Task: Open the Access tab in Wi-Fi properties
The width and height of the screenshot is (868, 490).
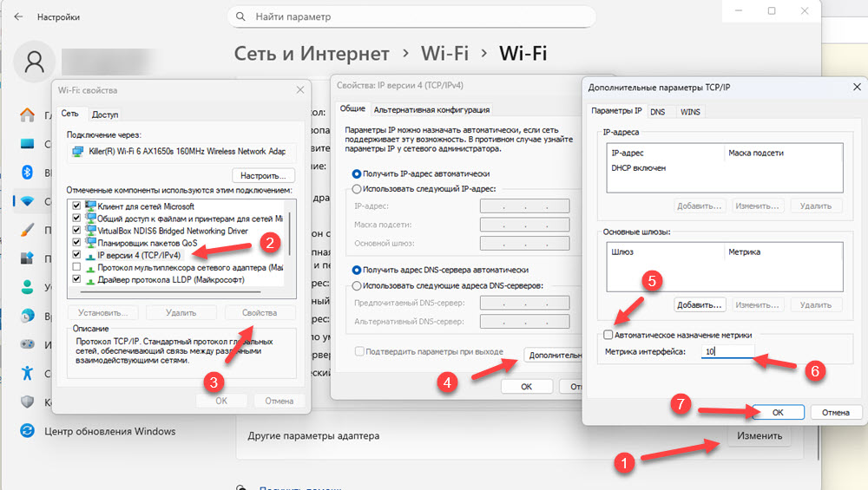Action: pyautogui.click(x=104, y=114)
